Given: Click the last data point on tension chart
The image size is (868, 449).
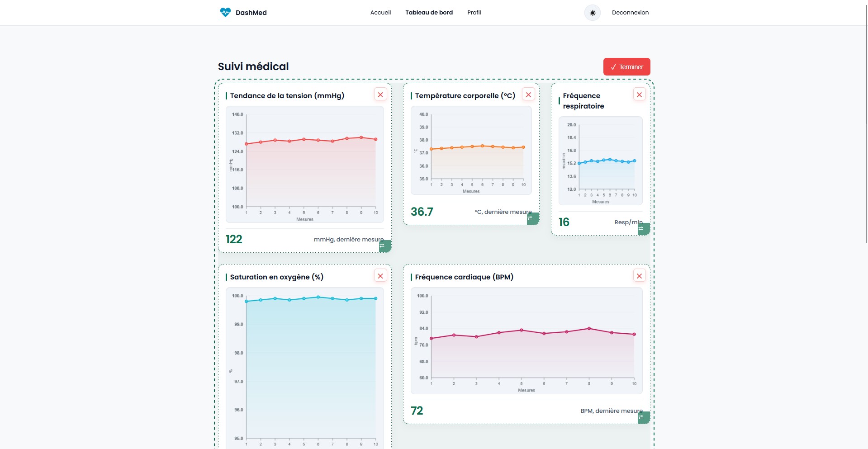Looking at the screenshot, I should 375,139.
